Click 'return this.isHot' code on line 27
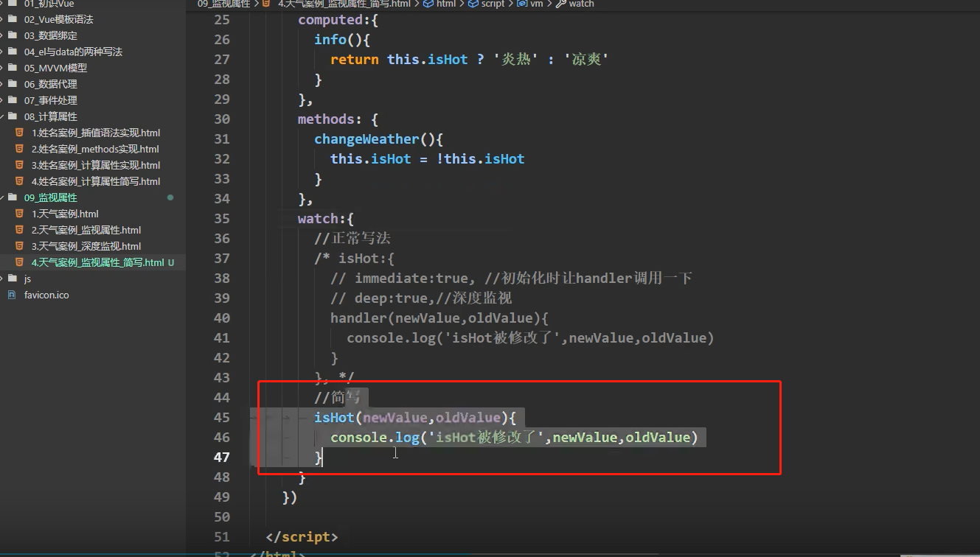 [x=399, y=60]
